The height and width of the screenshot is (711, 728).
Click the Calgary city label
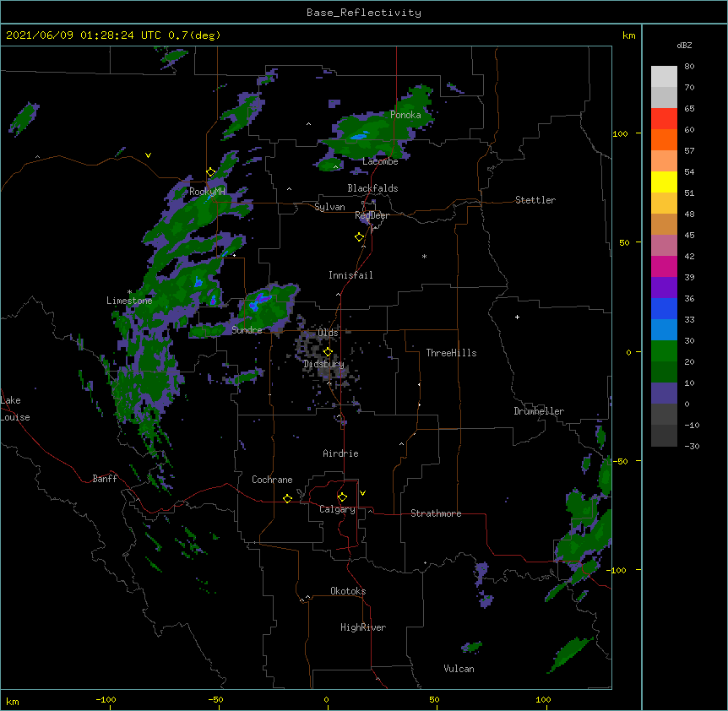point(337,509)
